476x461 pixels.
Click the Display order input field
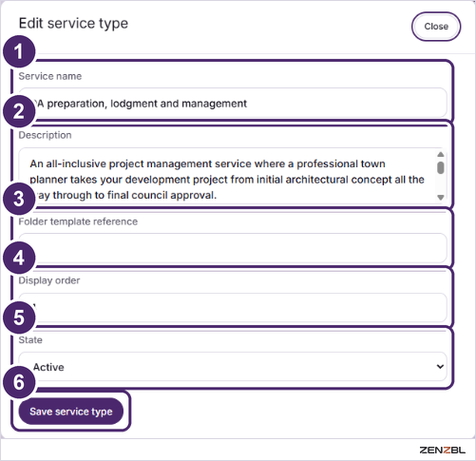(233, 308)
